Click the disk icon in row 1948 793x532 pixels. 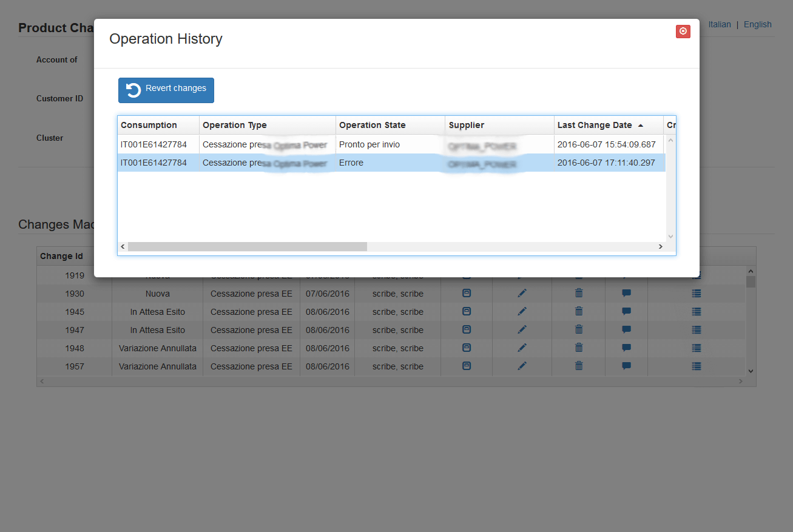[467, 348]
